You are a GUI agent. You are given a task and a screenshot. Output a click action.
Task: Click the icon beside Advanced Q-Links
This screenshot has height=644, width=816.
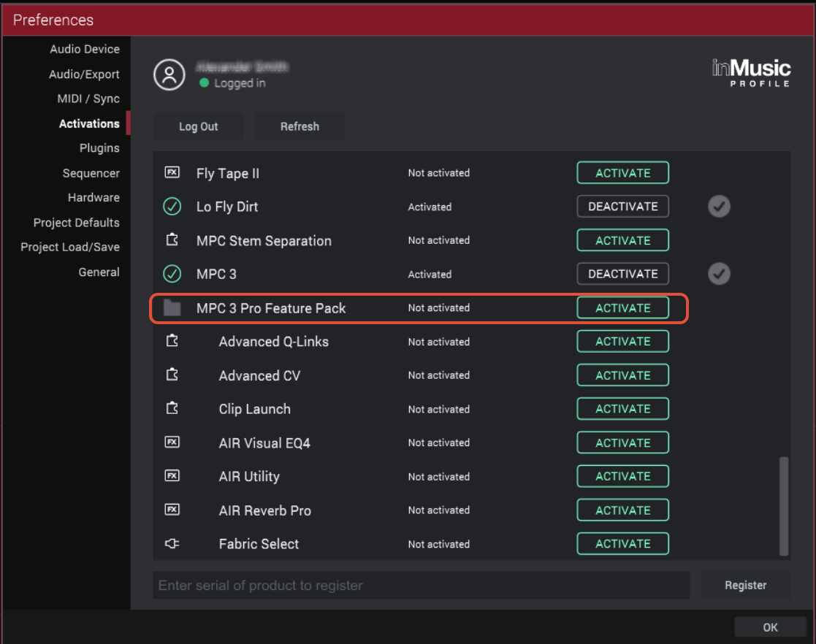click(172, 341)
